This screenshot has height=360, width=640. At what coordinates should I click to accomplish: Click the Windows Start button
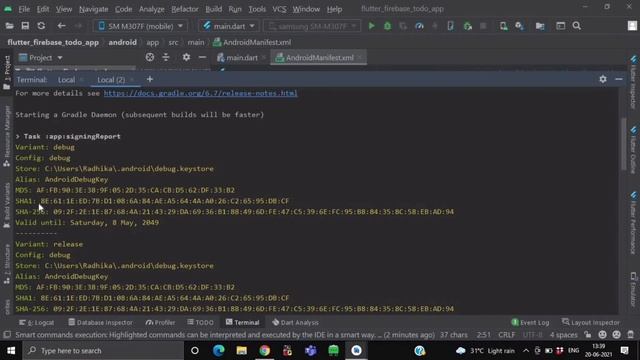[x=11, y=351]
